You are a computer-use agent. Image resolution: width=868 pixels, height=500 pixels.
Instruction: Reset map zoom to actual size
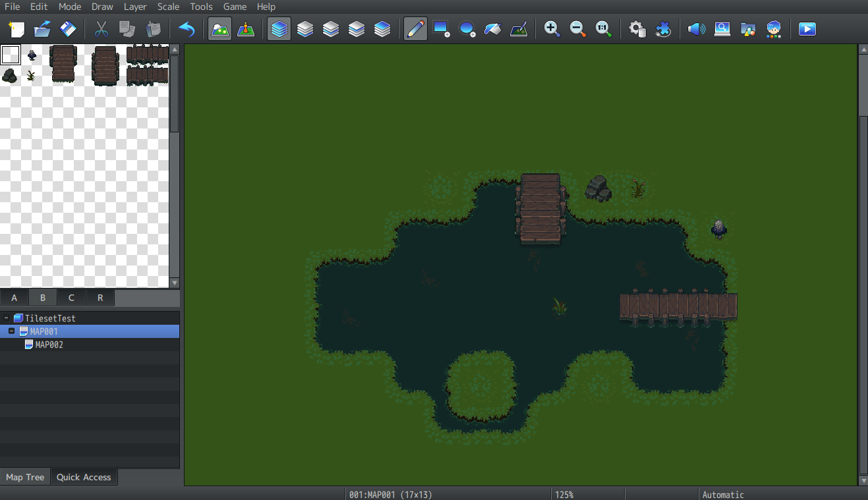coord(603,29)
